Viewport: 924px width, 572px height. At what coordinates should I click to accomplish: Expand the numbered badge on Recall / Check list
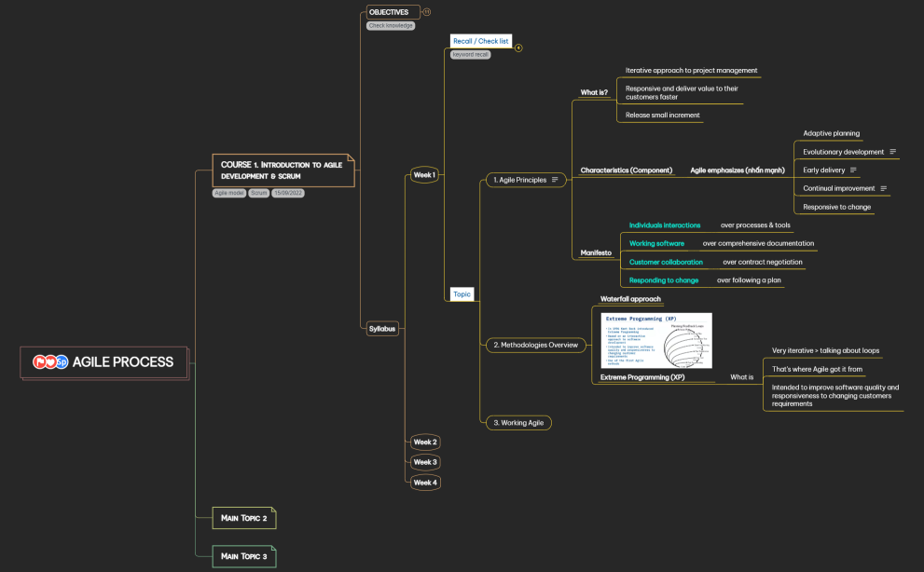(518, 48)
